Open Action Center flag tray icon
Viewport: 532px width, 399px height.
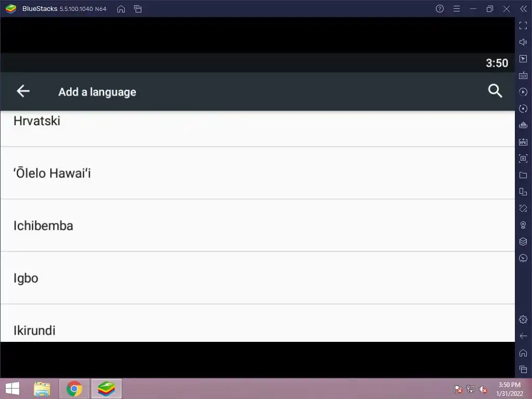click(x=458, y=389)
